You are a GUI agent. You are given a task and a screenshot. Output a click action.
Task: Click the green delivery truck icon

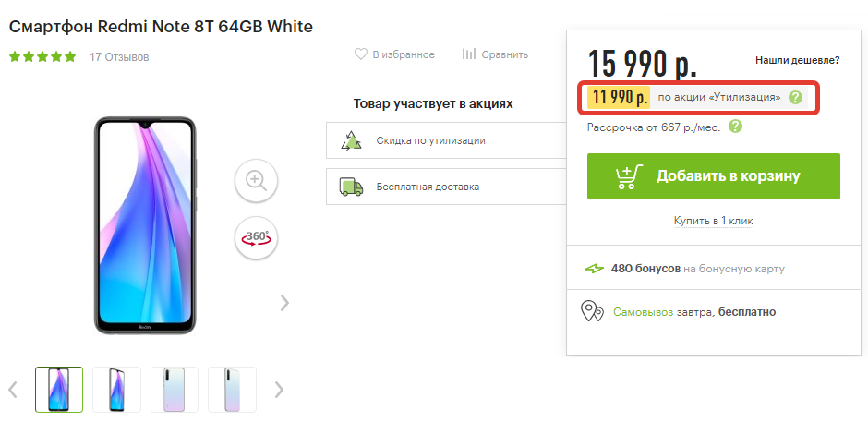tap(351, 187)
